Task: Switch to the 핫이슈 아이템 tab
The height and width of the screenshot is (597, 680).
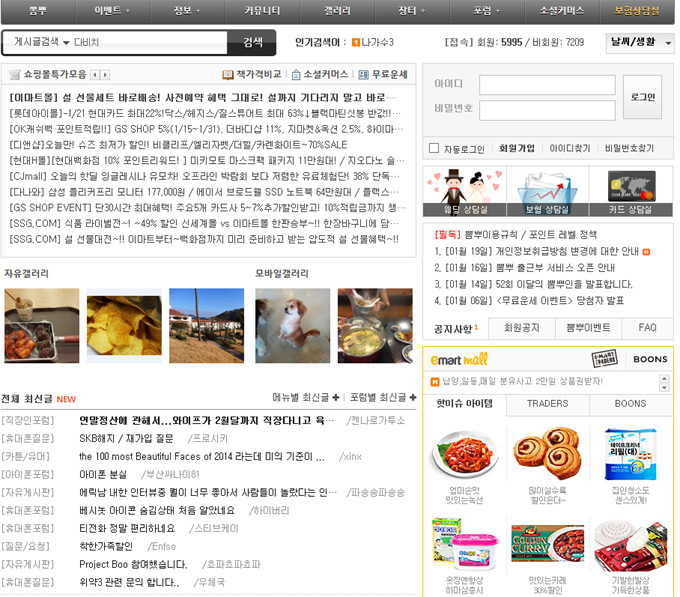Action: (x=464, y=404)
